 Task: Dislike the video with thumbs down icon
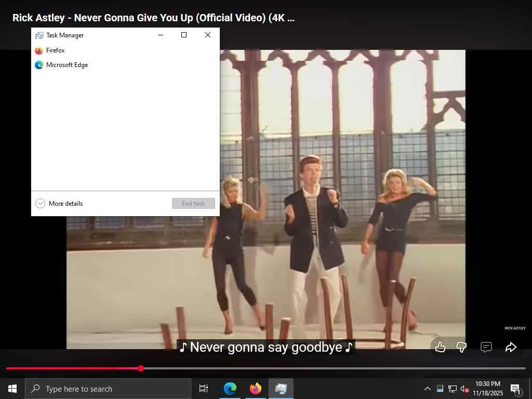(461, 347)
